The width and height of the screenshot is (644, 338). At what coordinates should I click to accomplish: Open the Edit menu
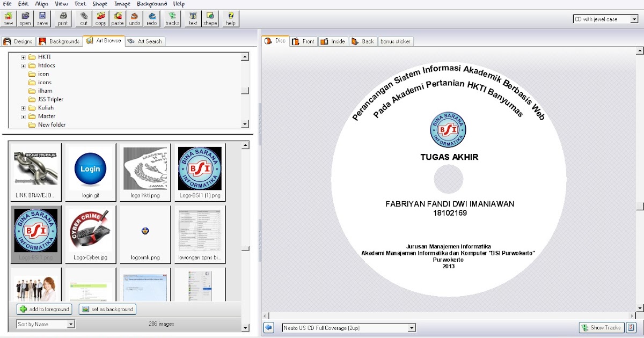pos(23,4)
